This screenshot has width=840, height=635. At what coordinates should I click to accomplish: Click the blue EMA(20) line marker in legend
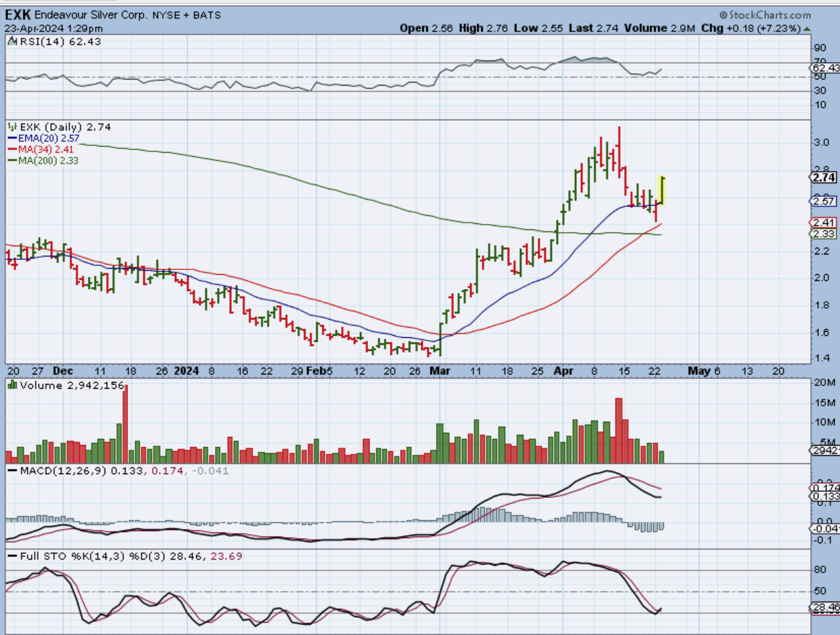click(12, 138)
